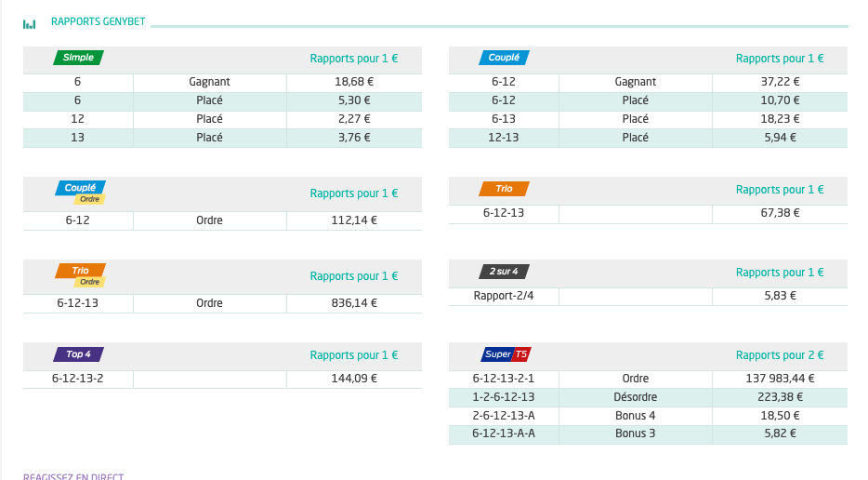This screenshot has height=480, width=868.
Task: Click the blue Couplé badge icon
Action: point(504,58)
